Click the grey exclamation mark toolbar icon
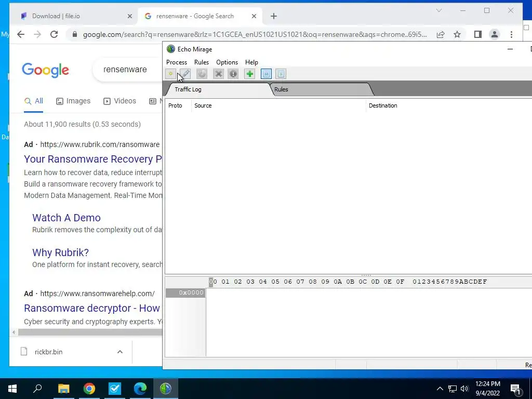The image size is (532, 399). [x=233, y=74]
